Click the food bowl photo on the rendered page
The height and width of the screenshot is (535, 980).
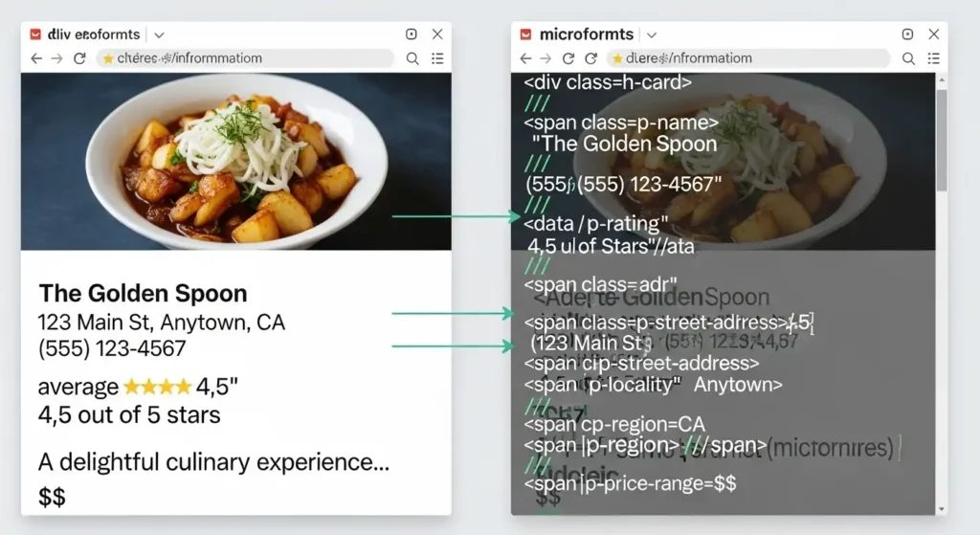click(235, 161)
